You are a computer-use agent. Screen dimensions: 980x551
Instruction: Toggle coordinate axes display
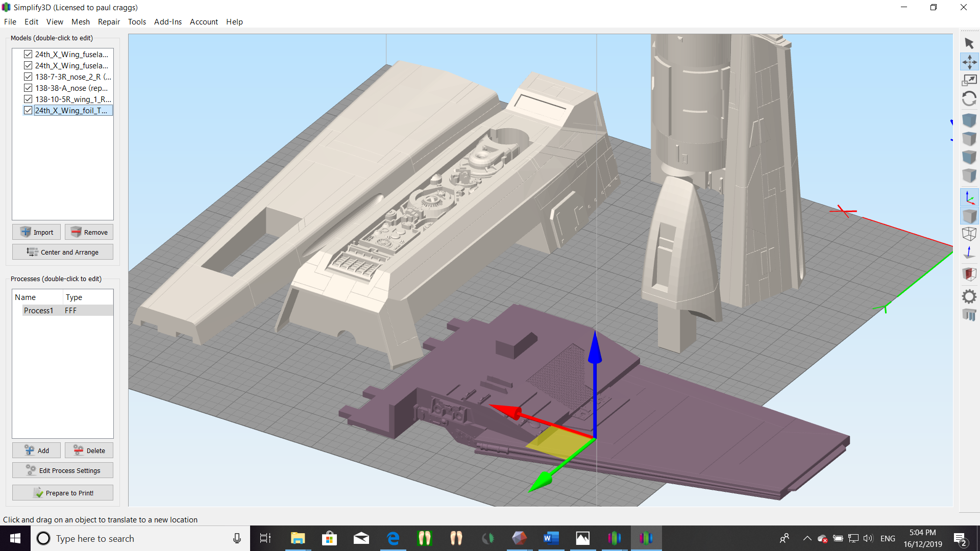coord(969,197)
